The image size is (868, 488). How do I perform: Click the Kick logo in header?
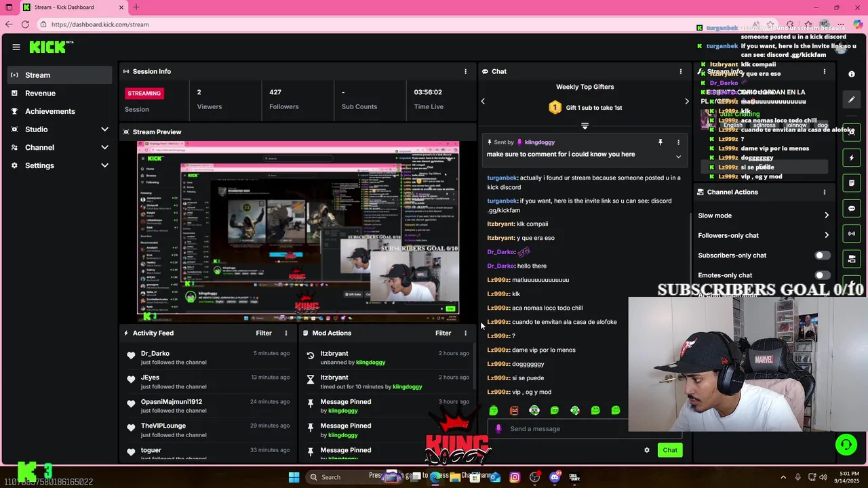51,47
